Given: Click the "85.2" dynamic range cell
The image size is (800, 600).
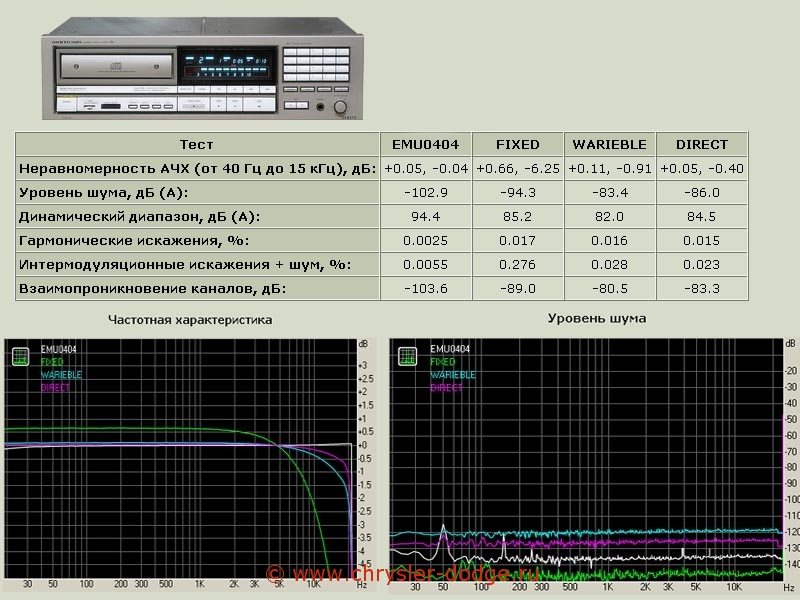Looking at the screenshot, I should tap(518, 216).
